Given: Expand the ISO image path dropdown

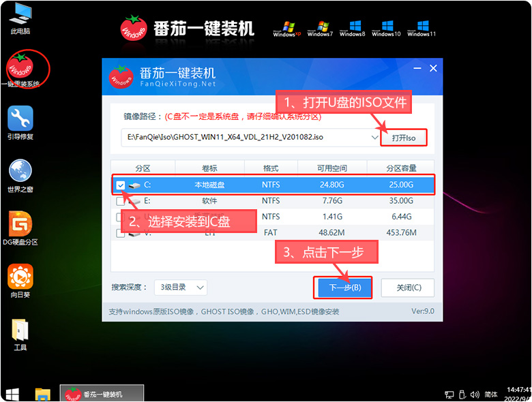Looking at the screenshot, I should click(374, 137).
